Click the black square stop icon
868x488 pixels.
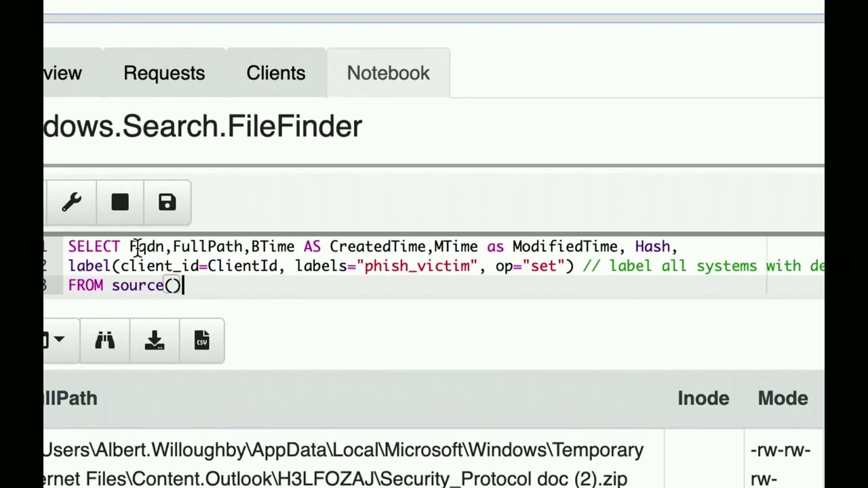click(120, 203)
